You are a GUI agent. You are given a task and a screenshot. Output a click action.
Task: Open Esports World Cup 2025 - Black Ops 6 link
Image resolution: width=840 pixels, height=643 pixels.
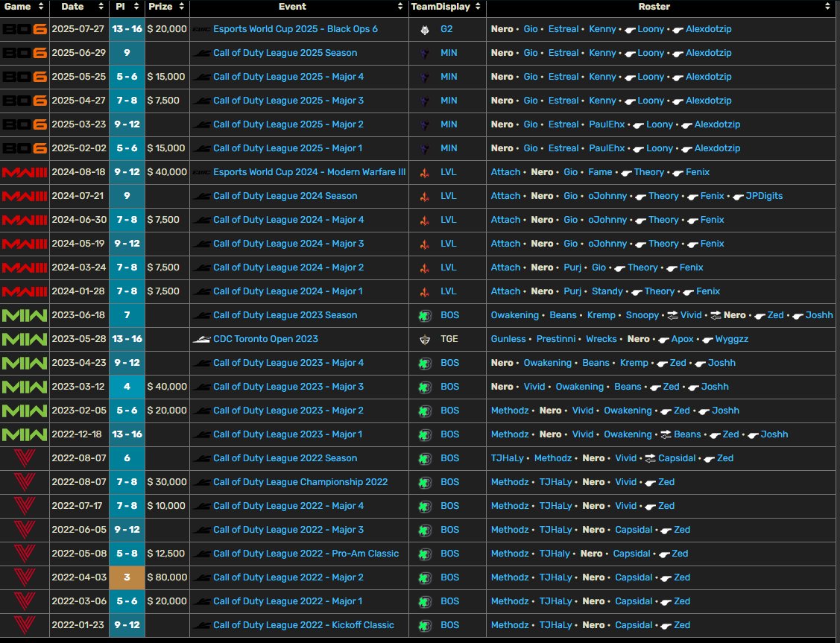coord(295,29)
